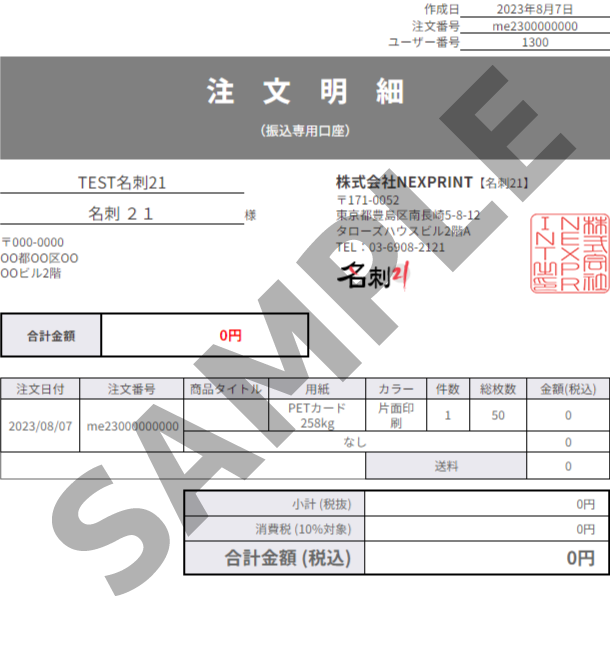Image resolution: width=610 pixels, height=669 pixels.
Task: Click the 件数 column header
Action: 448,389
